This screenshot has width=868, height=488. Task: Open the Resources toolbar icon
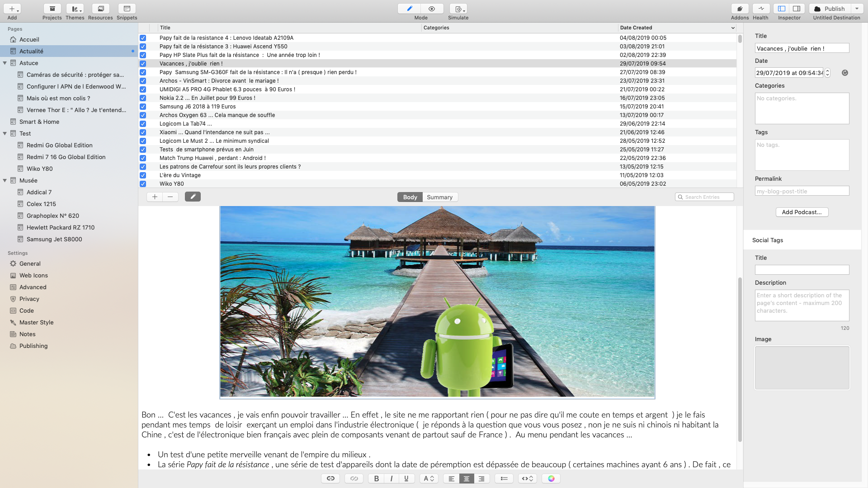100,9
